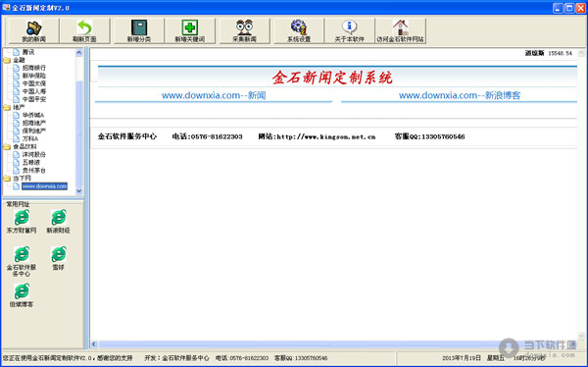Choose 中国人寿 in the tree
Screen dimensions: 588x367
(33, 91)
